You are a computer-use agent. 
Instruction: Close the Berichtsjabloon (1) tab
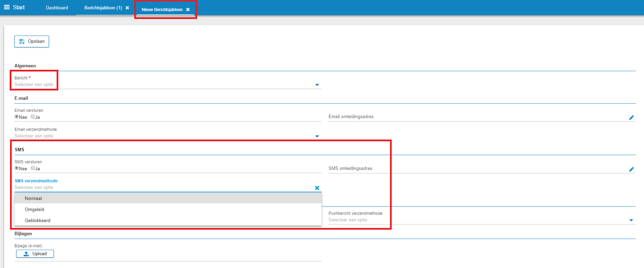coord(127,8)
